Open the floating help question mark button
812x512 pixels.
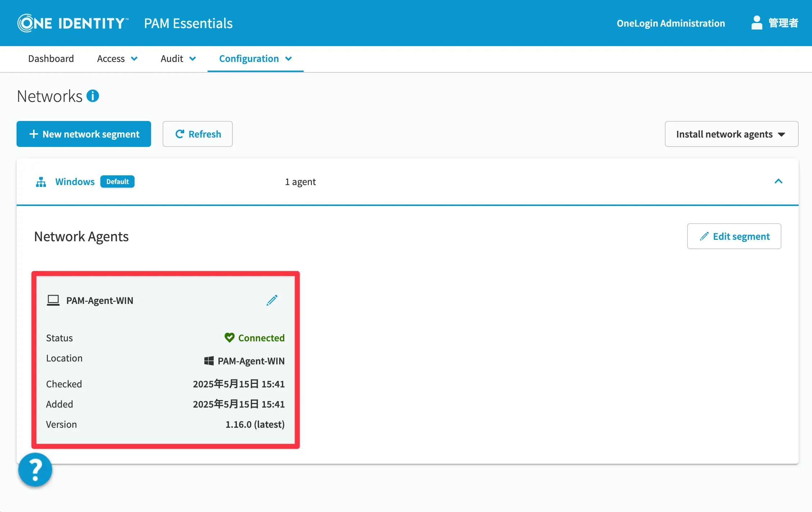tap(35, 470)
